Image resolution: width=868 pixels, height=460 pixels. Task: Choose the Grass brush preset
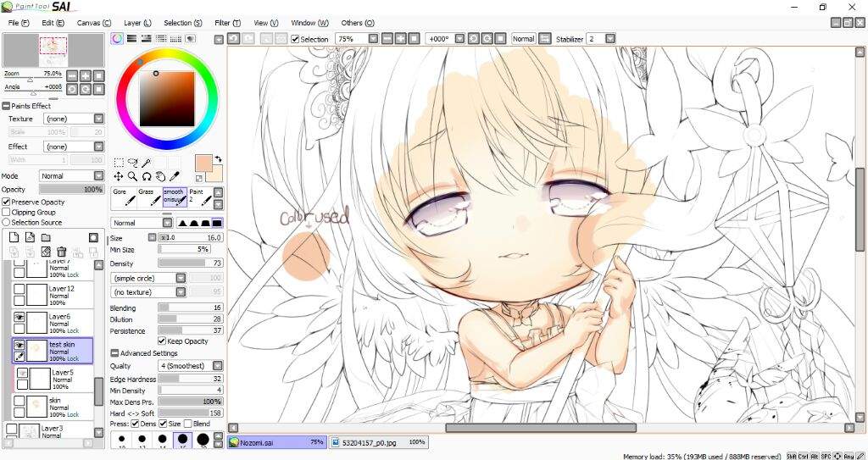(149, 197)
